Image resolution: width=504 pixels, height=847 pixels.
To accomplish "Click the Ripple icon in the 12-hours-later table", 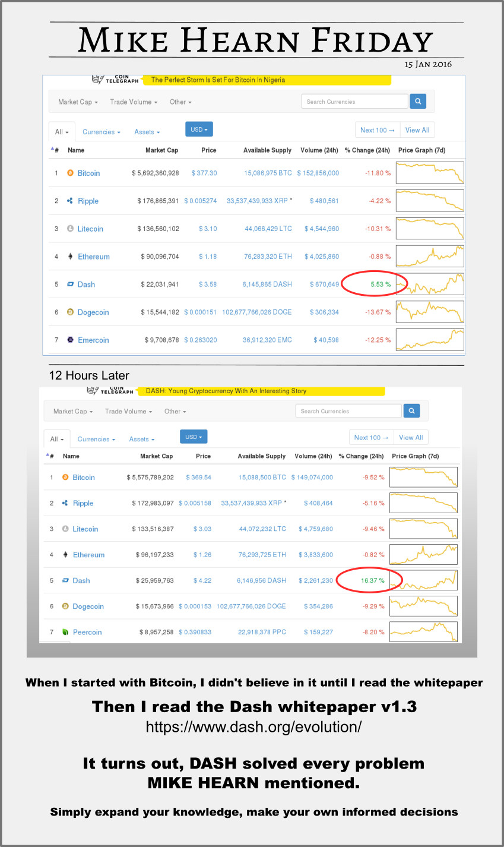I will click(x=66, y=503).
